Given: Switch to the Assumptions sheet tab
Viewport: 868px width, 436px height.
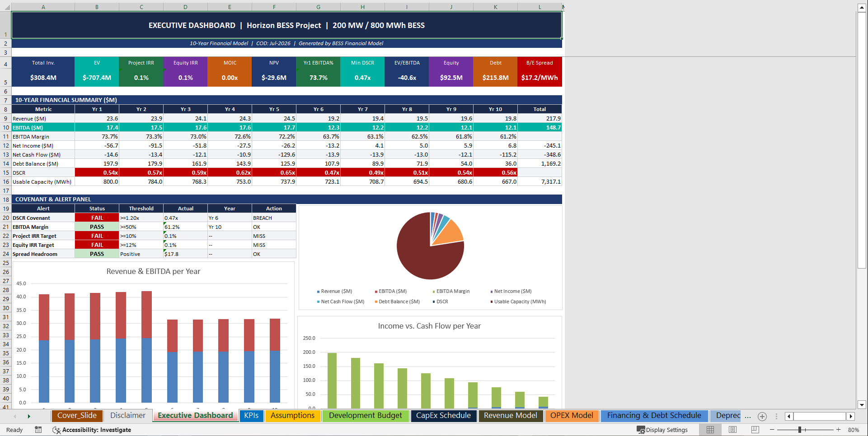Looking at the screenshot, I should (x=293, y=416).
